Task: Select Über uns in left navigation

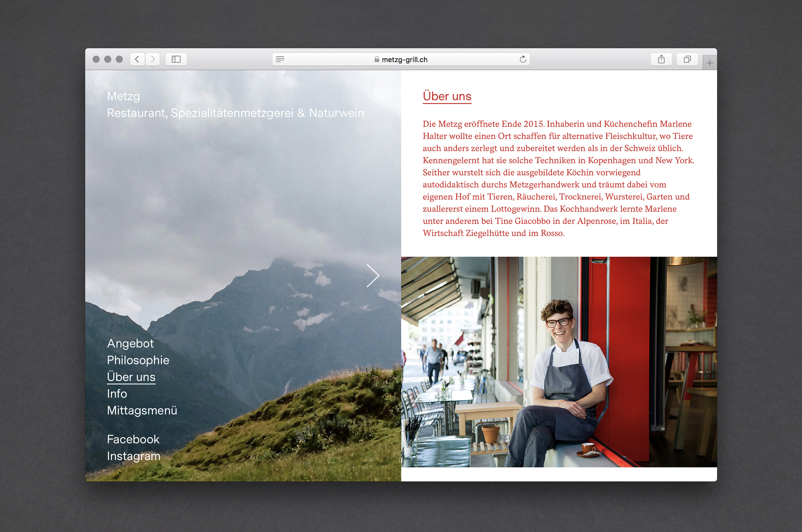Action: pyautogui.click(x=131, y=377)
